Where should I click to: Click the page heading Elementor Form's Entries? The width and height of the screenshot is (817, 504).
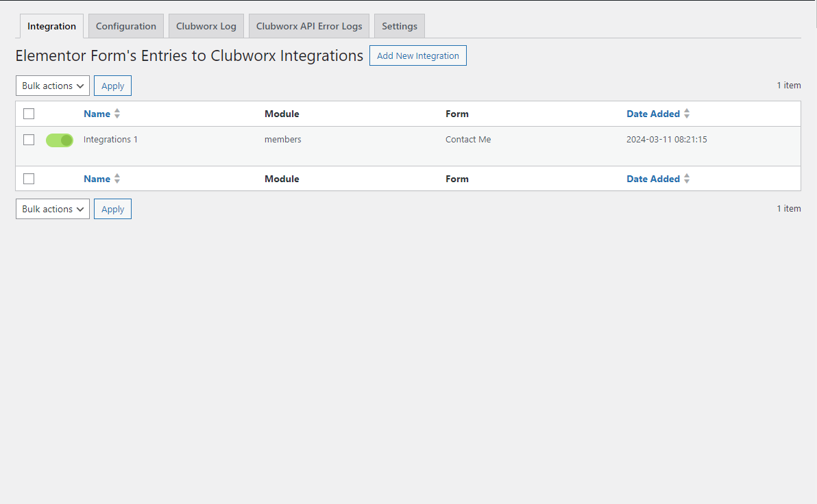click(189, 55)
